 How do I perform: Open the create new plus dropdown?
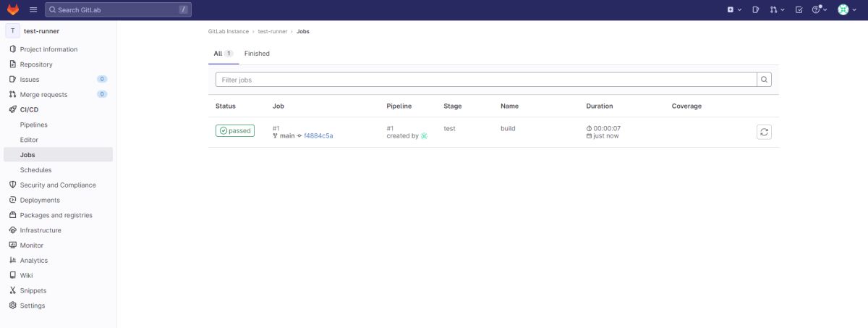click(734, 9)
